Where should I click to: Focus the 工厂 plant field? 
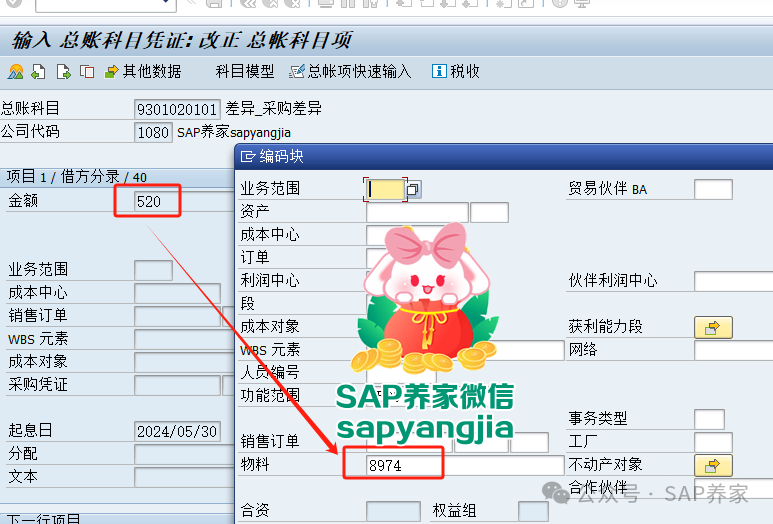click(713, 442)
